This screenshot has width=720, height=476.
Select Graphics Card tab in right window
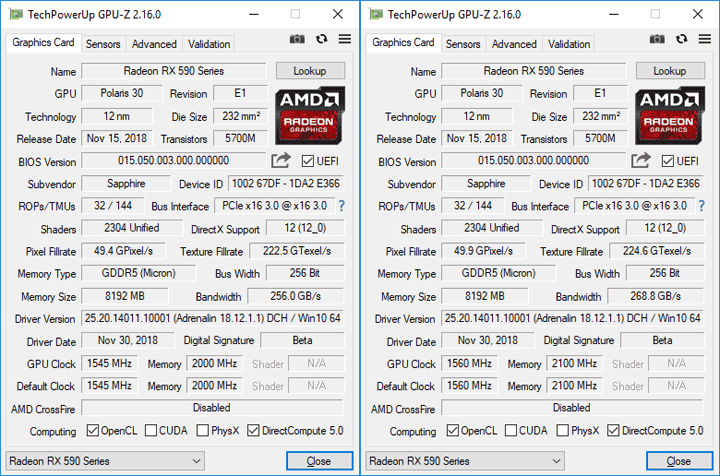pos(403,43)
